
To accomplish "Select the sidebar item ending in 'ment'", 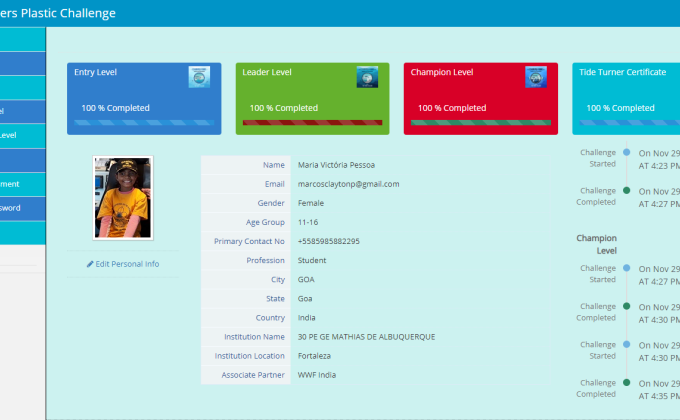I will point(22,184).
